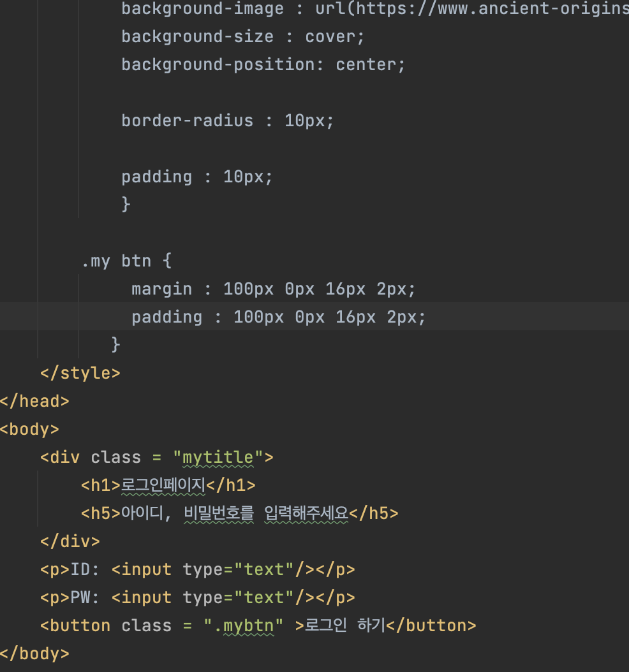This screenshot has width=629, height=672.
Task: Click the background-image url line
Action: click(x=374, y=9)
